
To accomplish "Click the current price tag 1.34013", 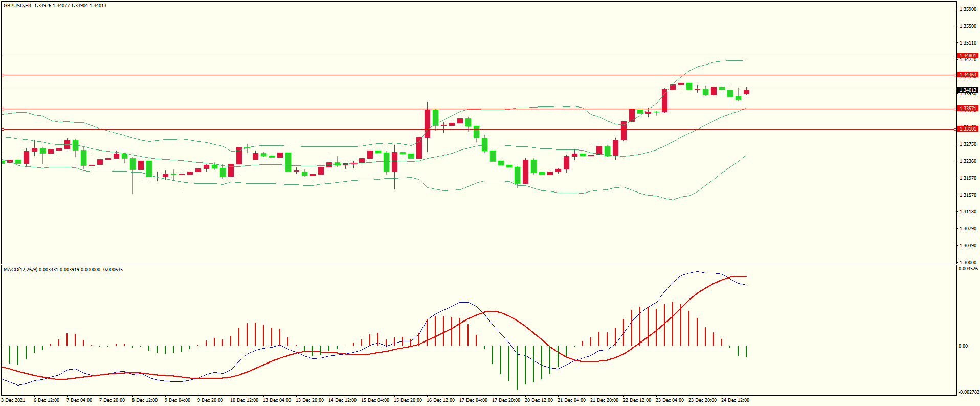I will coord(968,90).
